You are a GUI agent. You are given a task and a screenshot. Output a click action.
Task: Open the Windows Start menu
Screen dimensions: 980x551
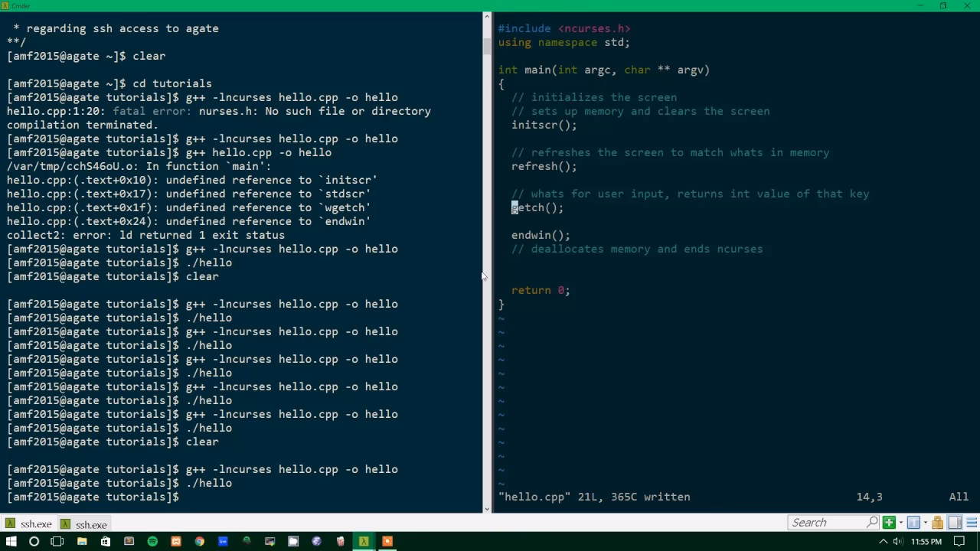point(11,541)
